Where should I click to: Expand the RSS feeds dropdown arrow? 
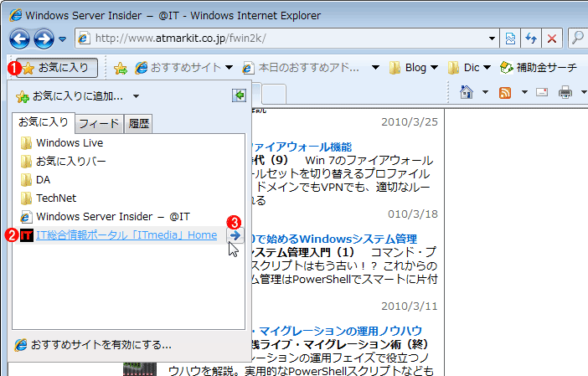[x=524, y=92]
